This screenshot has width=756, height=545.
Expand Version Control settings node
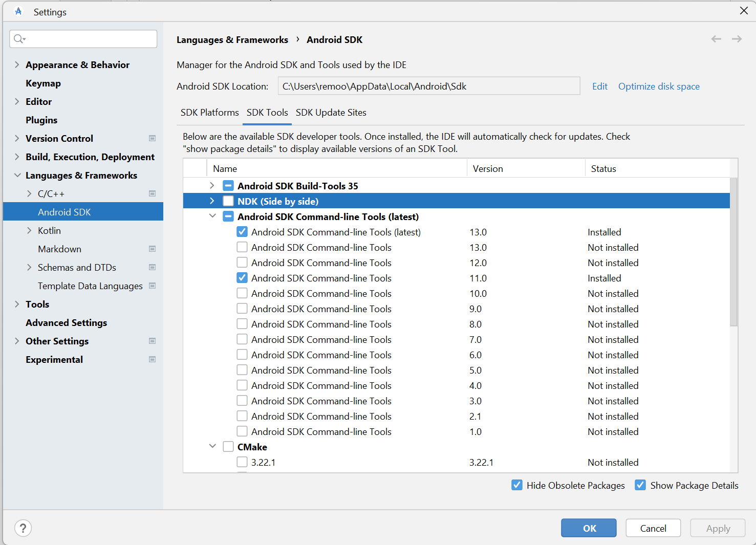tap(17, 138)
